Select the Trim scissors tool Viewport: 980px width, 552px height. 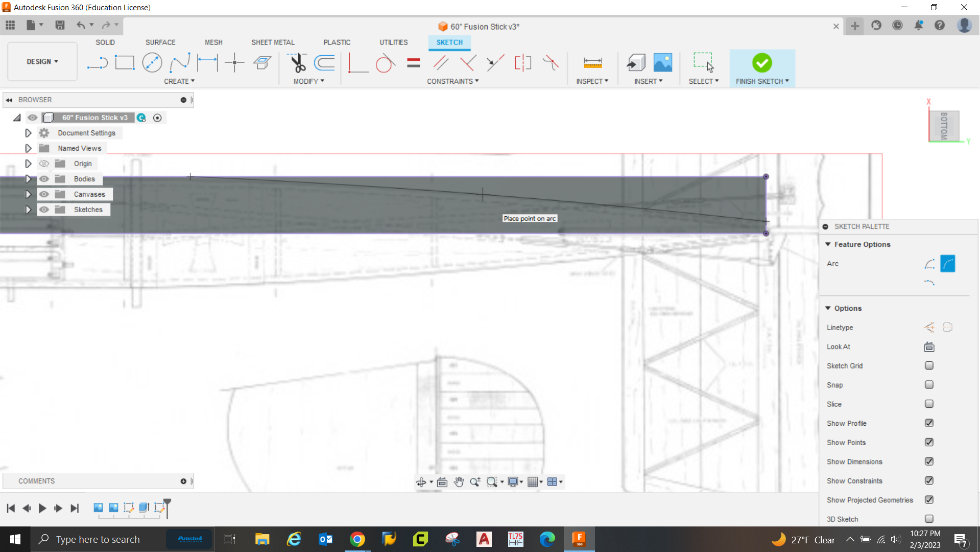click(297, 63)
